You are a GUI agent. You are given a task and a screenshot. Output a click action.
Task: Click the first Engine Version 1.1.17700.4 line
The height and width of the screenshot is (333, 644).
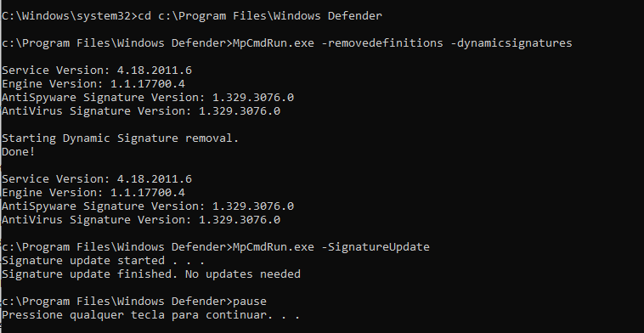93,84
